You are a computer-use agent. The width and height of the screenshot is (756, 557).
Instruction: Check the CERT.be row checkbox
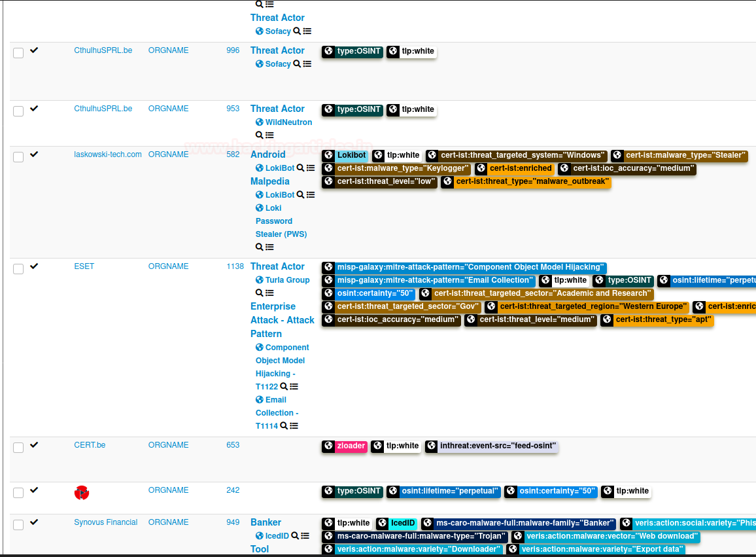click(x=18, y=448)
